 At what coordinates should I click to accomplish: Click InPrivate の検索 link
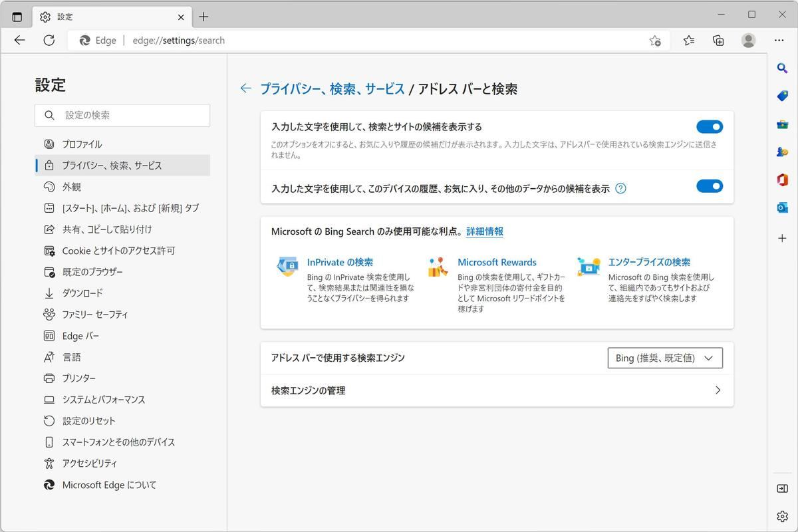340,262
